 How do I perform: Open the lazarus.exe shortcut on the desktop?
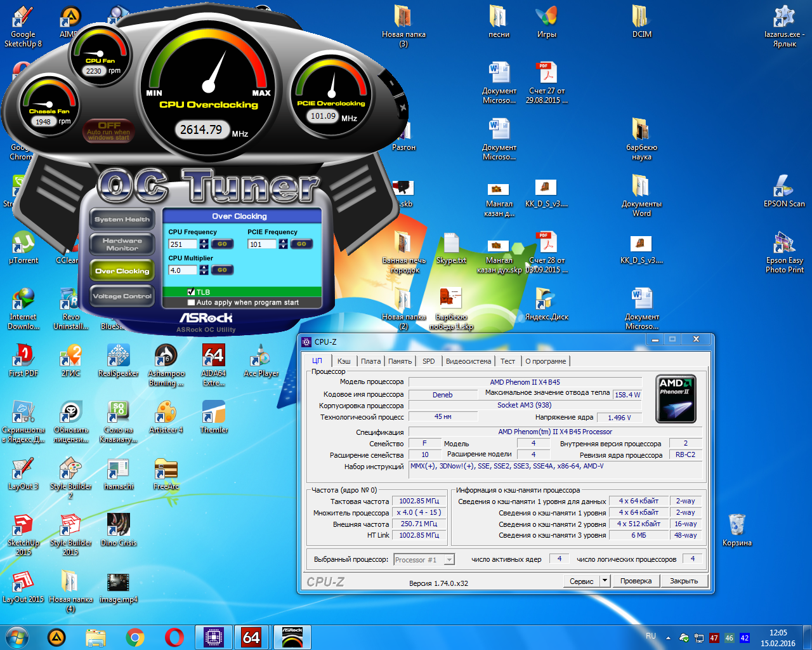(x=784, y=27)
